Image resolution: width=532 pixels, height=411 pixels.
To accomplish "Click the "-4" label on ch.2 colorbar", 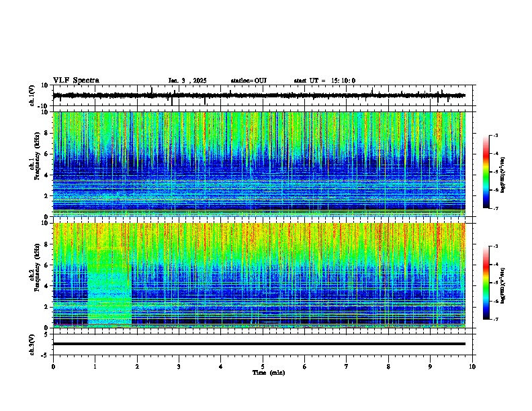I will pyautogui.click(x=496, y=265).
